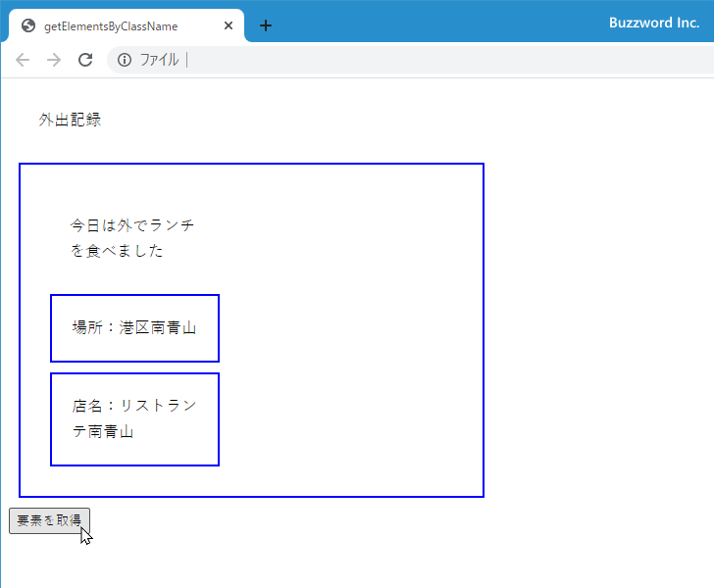714x588 pixels.
Task: Click the Buzzword Inc. label
Action: coord(654,23)
